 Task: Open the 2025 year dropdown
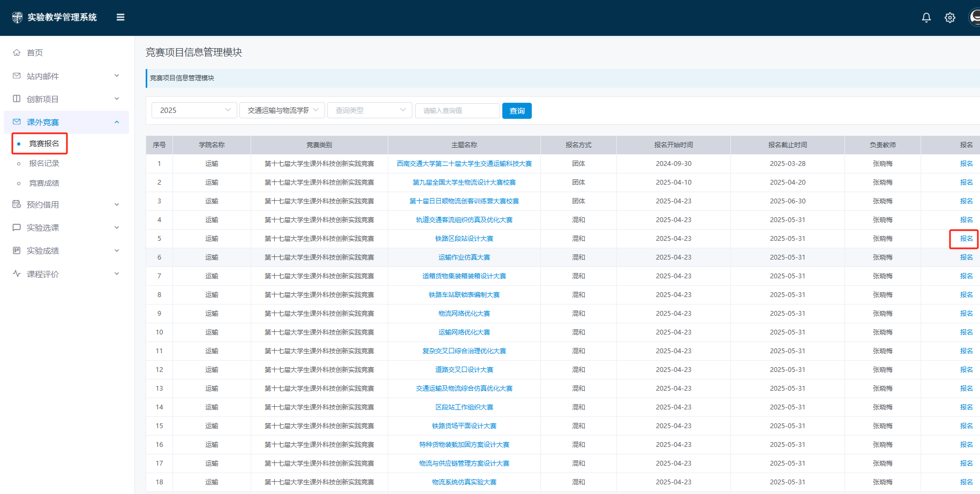[x=194, y=110]
